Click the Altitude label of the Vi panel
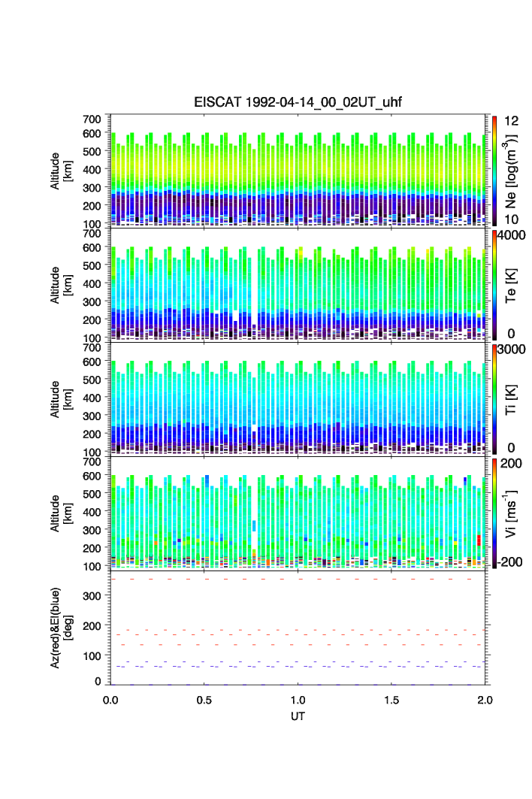The height and width of the screenshot is (799, 532). [x=61, y=513]
